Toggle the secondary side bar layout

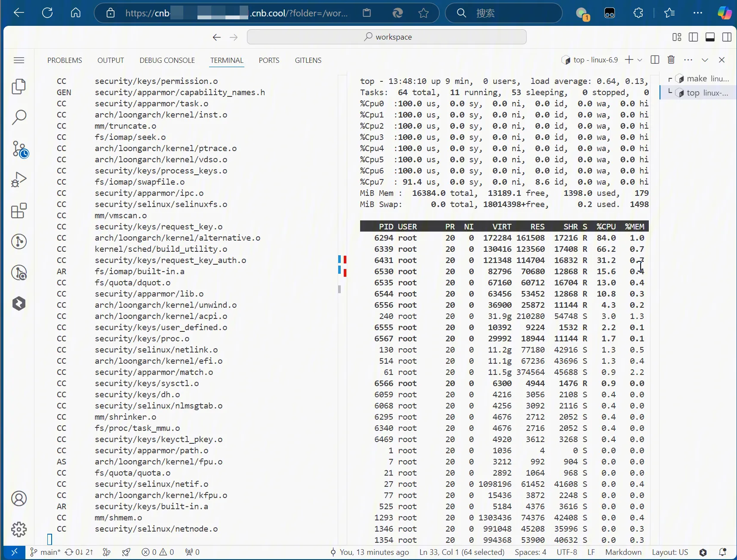pyautogui.click(x=727, y=37)
